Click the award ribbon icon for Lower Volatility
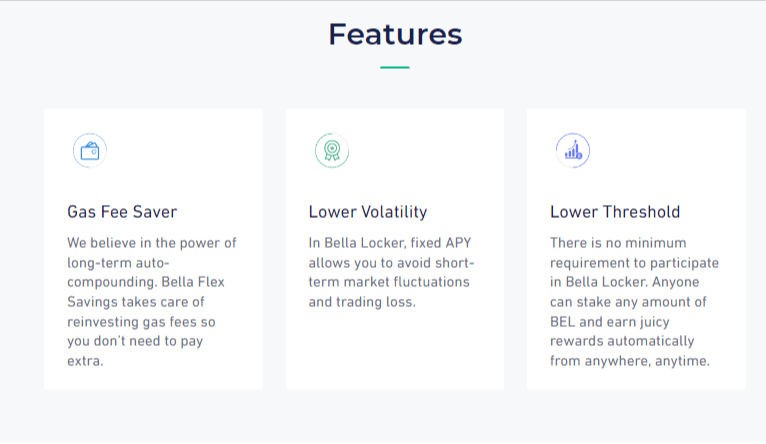Viewport: 766px width, 444px height. tap(332, 150)
